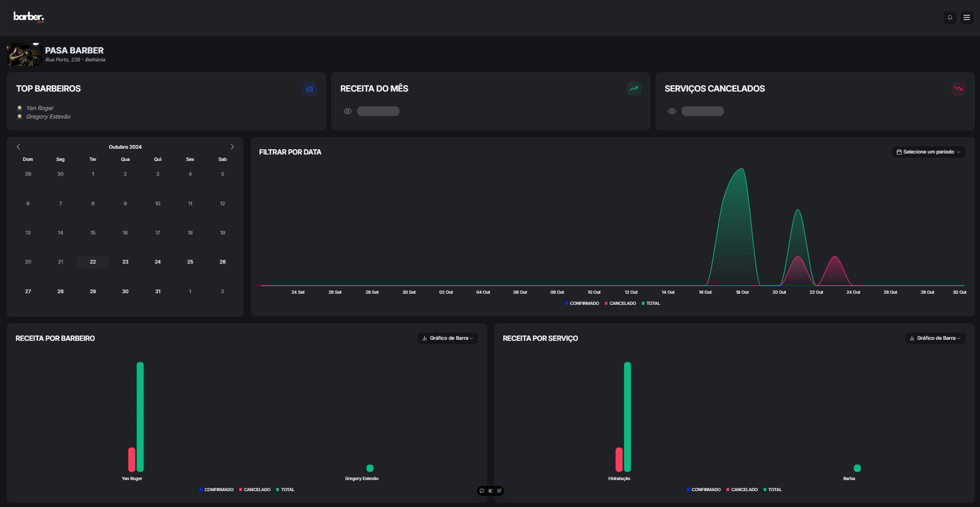Select September 29 in the calendar
980x507 pixels.
[28, 174]
